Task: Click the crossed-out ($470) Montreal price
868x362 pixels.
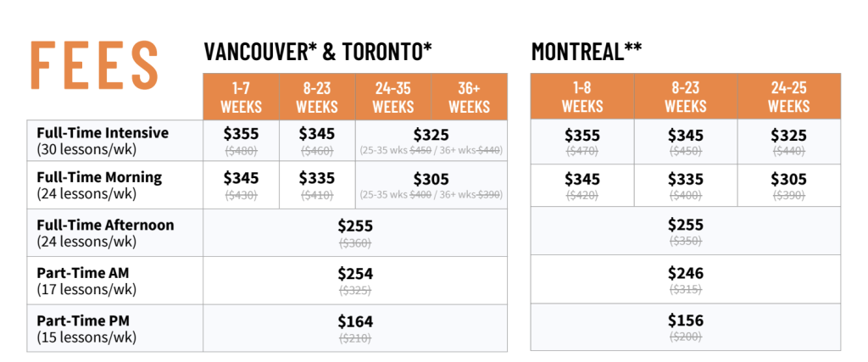Action: tap(582, 152)
